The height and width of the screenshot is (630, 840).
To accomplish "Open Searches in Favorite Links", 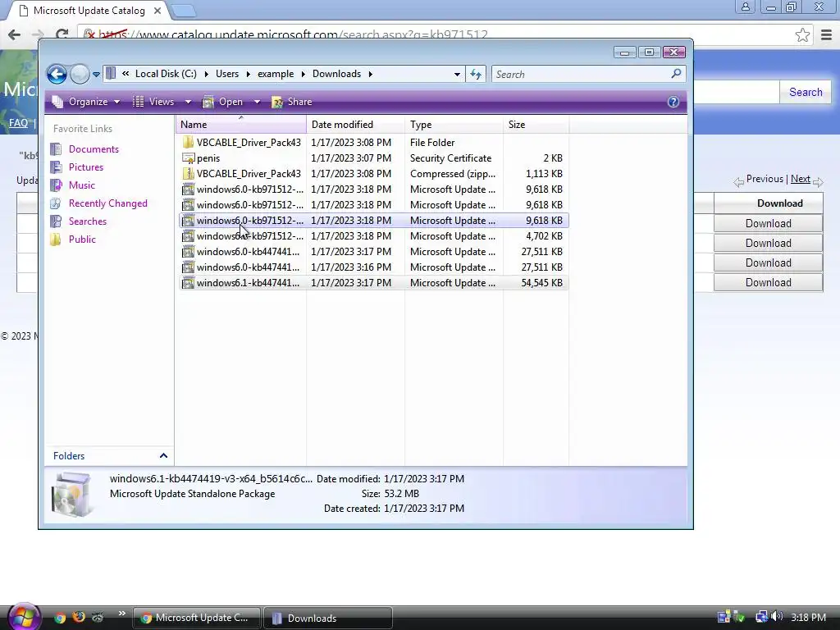I will (87, 221).
